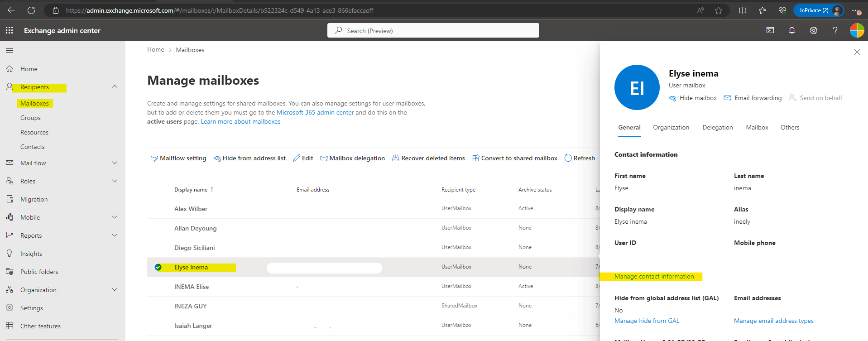
Task: Click the EI profile avatar circle
Action: (637, 87)
